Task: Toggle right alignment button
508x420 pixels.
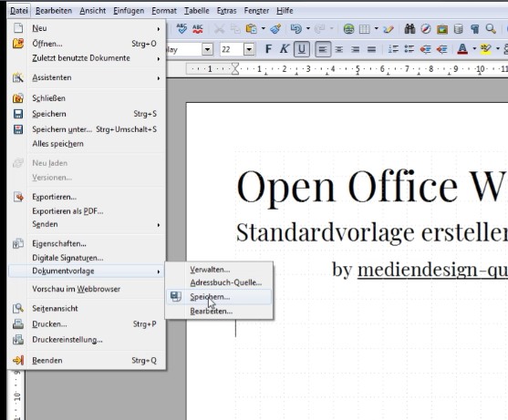Action: pos(355,49)
